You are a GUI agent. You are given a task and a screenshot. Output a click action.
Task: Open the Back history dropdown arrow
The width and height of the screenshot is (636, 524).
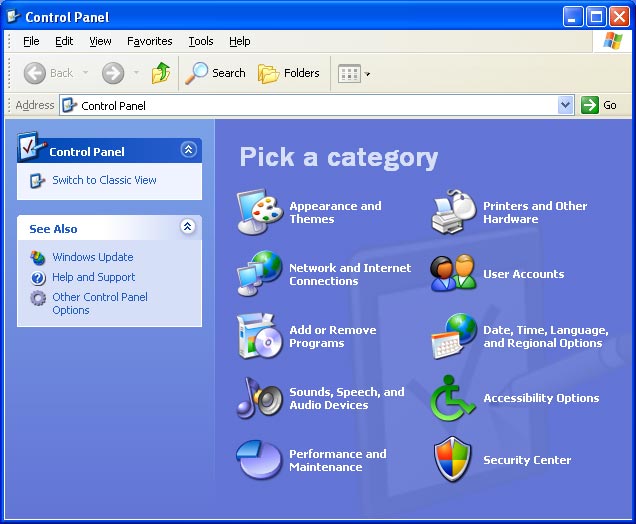point(85,73)
